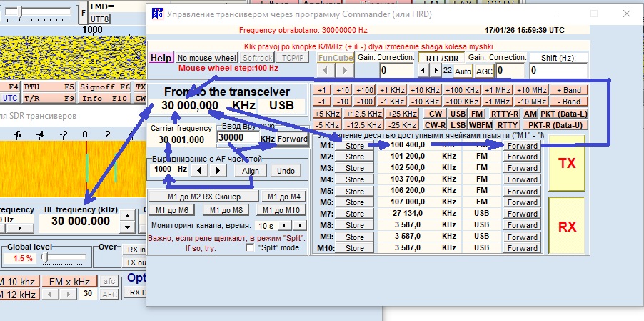
Task: Click the manual frequency input showing 30000
Action: coord(238,138)
